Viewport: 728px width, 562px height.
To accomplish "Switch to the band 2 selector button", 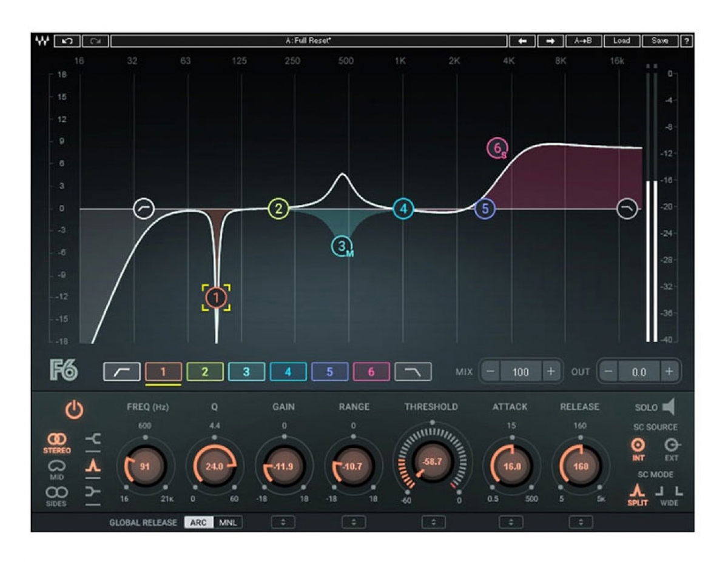I will pos(205,372).
